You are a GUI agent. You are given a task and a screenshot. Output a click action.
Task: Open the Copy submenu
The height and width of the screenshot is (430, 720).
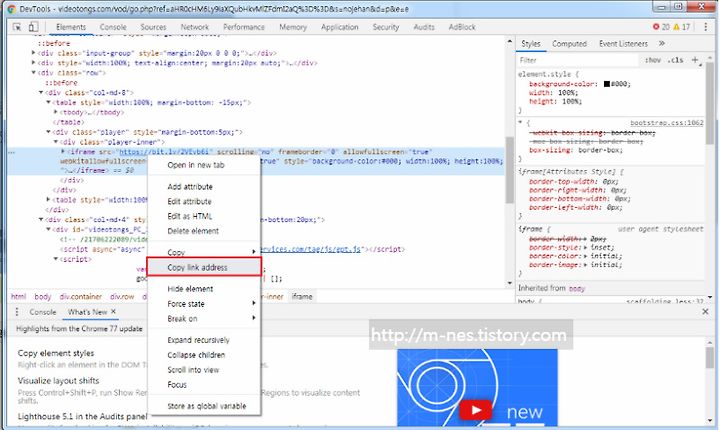204,252
